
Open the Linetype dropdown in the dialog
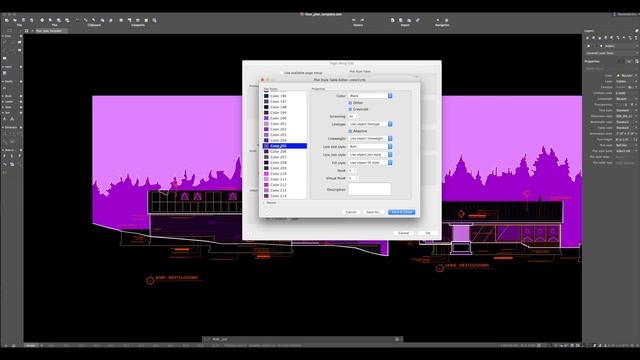click(370, 124)
